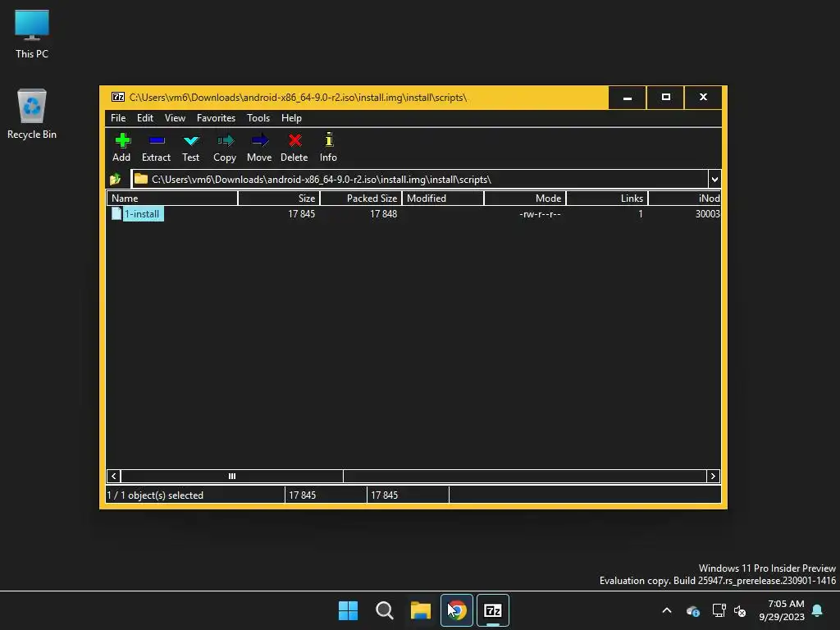Screen dimensions: 840x630
Task: Click the red Delete icon
Action: click(294, 141)
